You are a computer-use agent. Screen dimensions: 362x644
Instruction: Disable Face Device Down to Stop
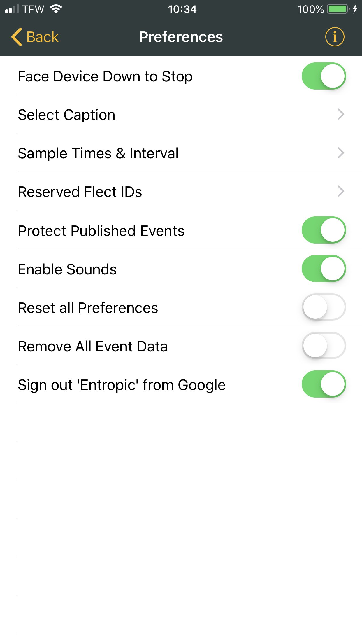pos(324,76)
